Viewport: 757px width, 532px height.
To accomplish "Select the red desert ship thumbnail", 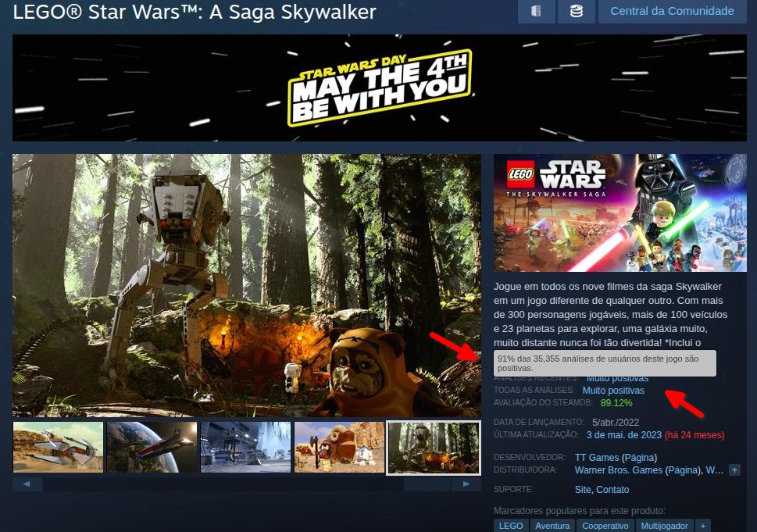I will (58, 447).
